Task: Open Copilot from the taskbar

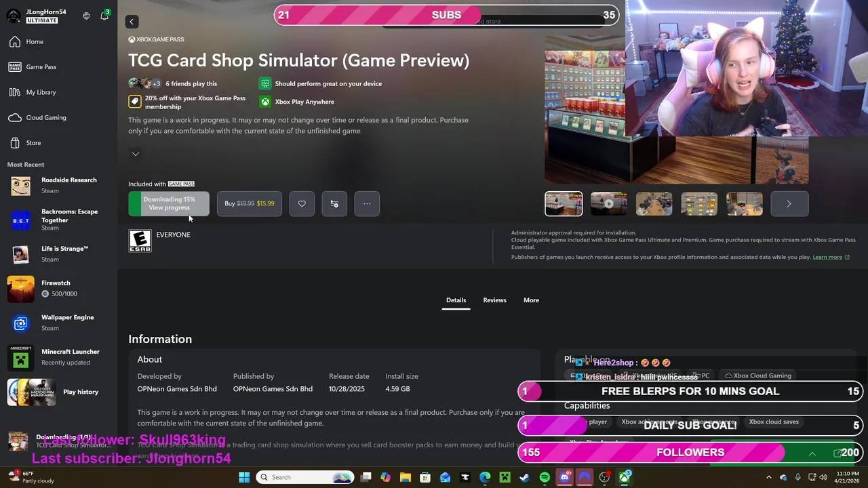Action: click(385, 477)
